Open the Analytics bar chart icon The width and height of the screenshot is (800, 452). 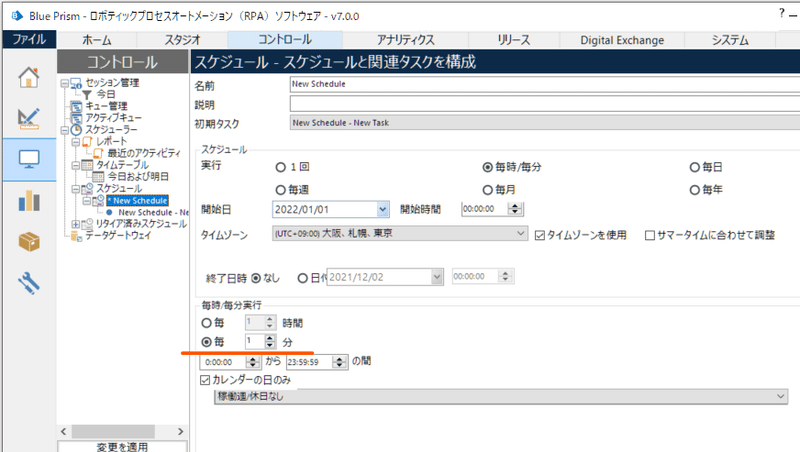pos(29,200)
